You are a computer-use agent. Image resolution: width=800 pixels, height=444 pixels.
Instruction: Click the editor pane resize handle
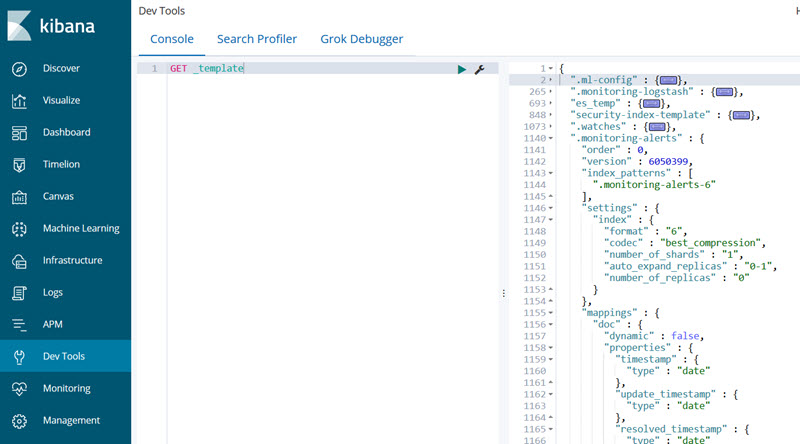(x=504, y=293)
